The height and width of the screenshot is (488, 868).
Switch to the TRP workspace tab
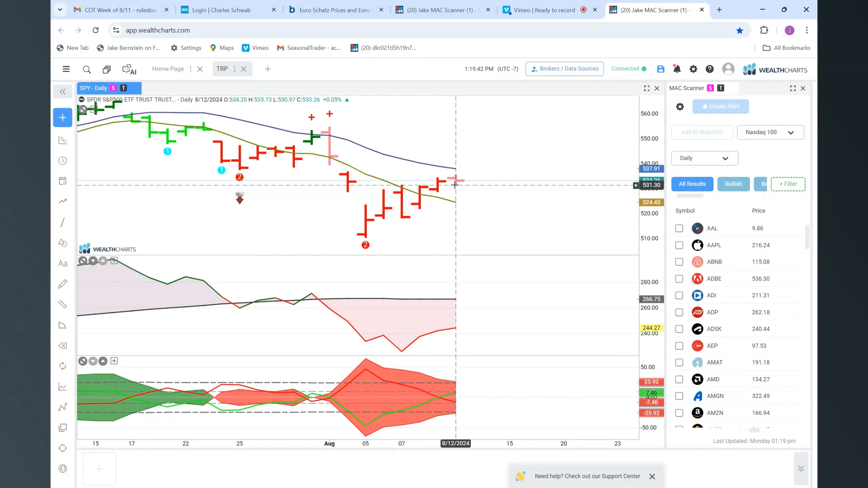tap(222, 69)
